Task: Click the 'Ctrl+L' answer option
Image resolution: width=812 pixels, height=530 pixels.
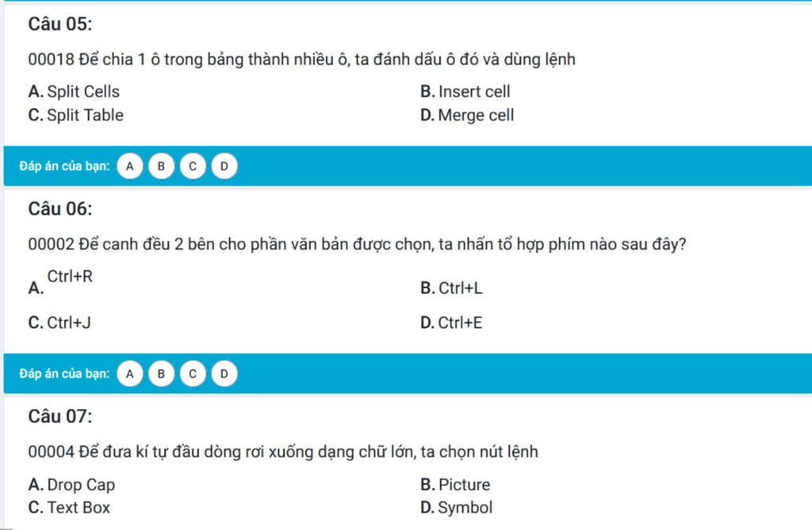Action: pyautogui.click(x=460, y=288)
